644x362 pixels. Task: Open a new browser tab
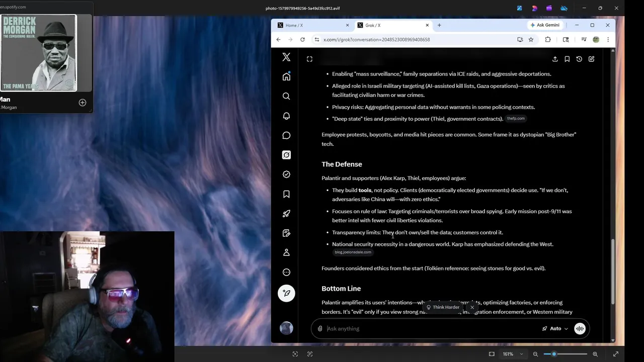coord(439,25)
